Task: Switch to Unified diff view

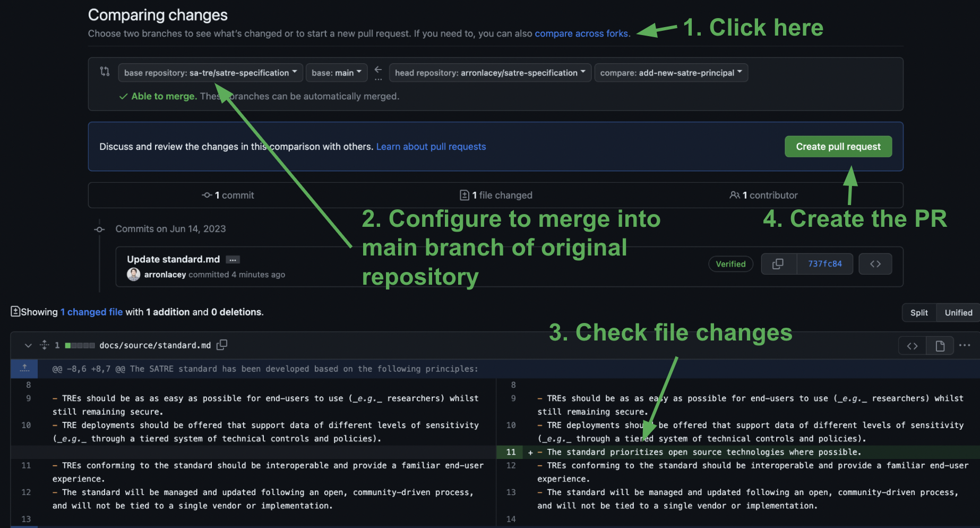Action: [958, 313]
